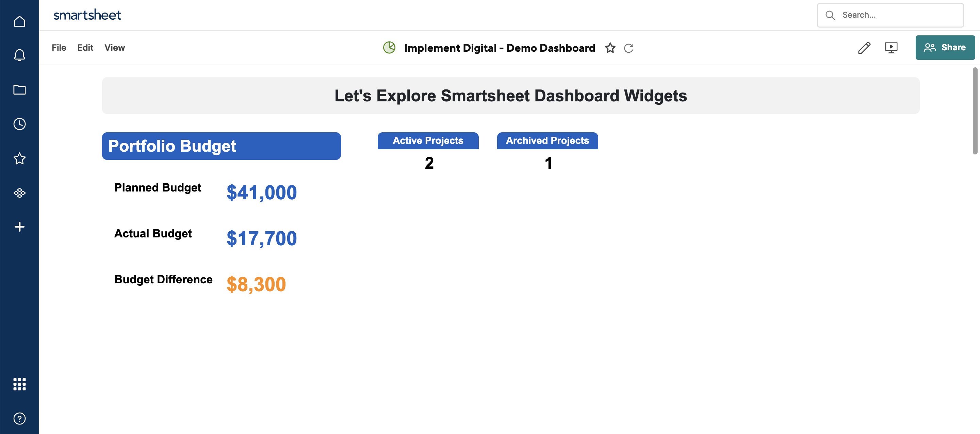Screen dimensions: 980x434
Task: Click the Favorites star icon in sidebar
Action: pos(19,158)
